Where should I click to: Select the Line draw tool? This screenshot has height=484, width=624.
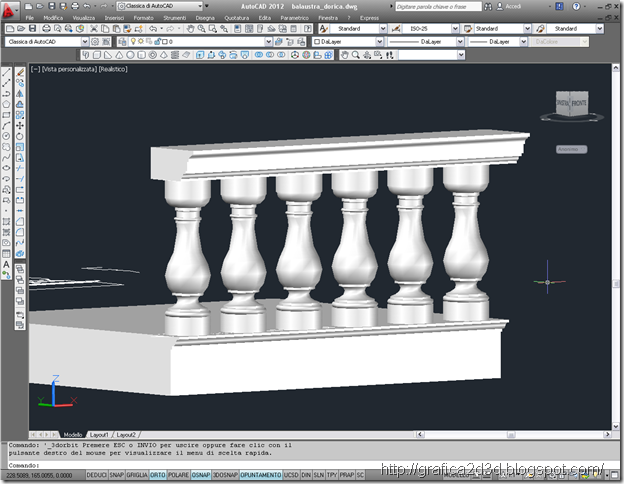tap(6, 72)
